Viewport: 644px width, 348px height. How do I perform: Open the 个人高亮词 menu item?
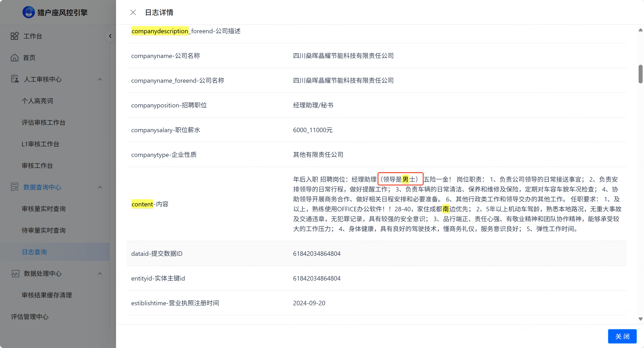[x=37, y=101]
